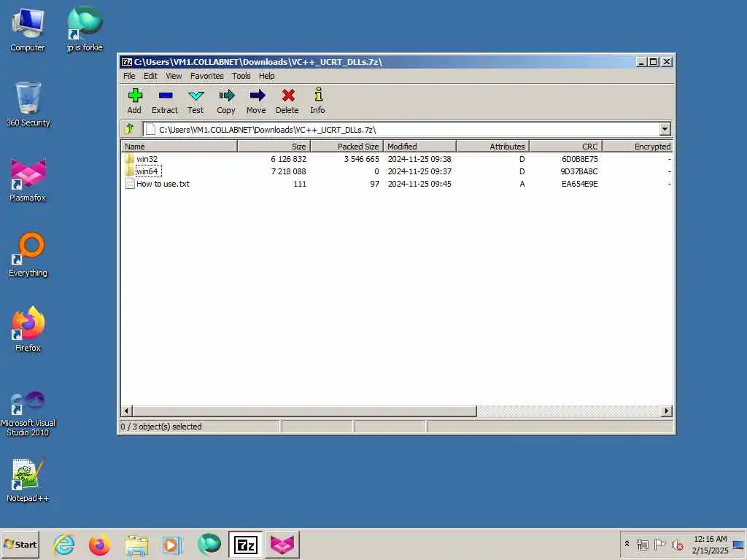
Task: Run the Test archive tool
Action: (196, 96)
